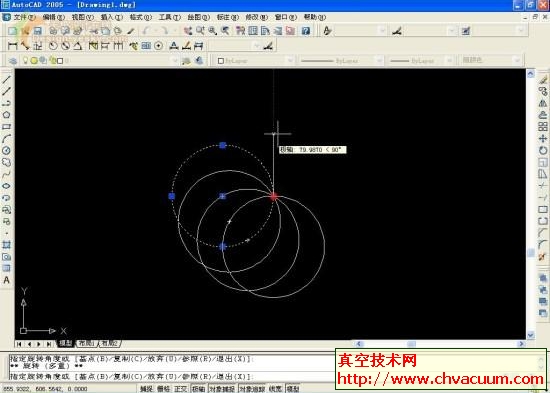Open the Layer Properties Manager icon
Screen dimensions: 550x393
click(13, 61)
